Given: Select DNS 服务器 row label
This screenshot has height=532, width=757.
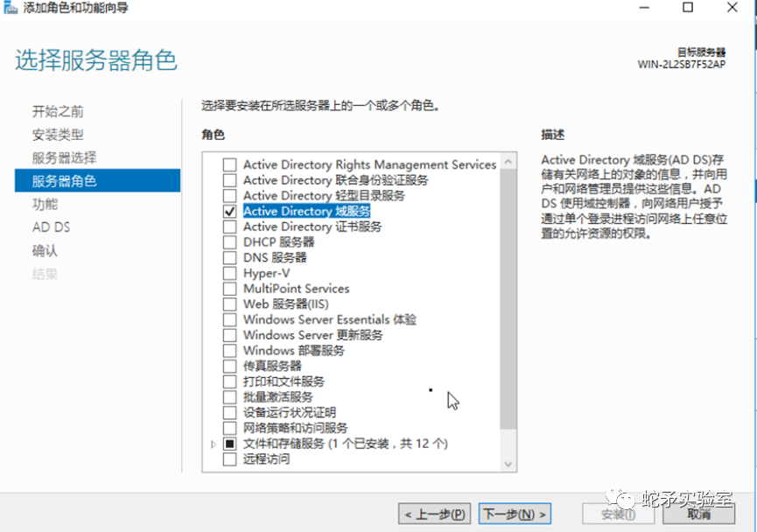Looking at the screenshot, I should [x=275, y=257].
